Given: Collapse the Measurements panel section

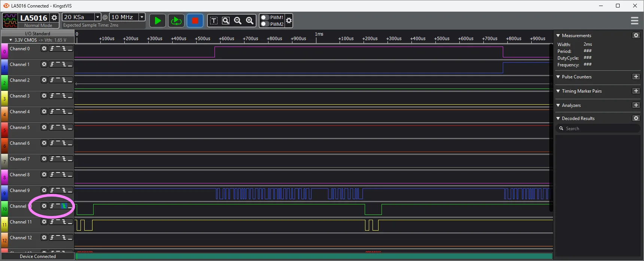Looking at the screenshot, I should pyautogui.click(x=558, y=36).
